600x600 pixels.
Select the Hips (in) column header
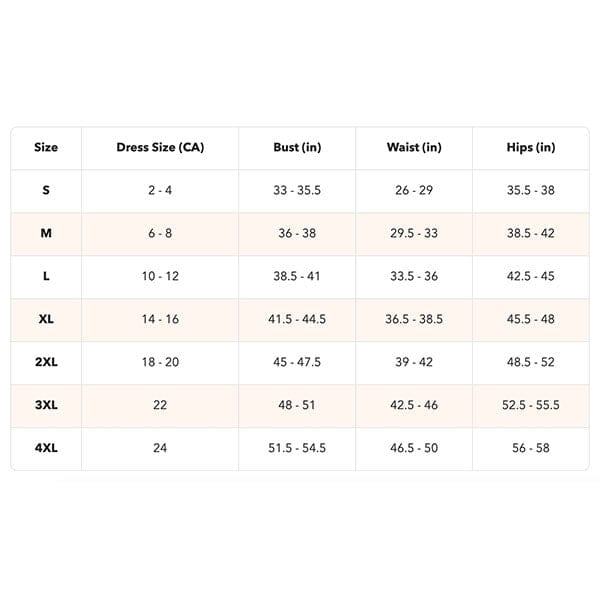coord(531,148)
